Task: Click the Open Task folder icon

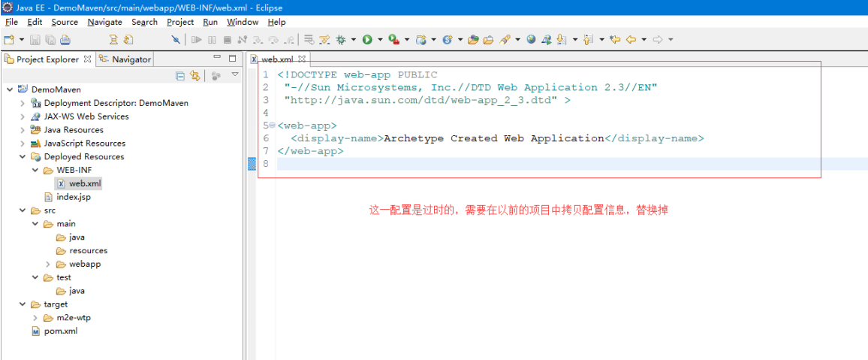Action: point(488,39)
